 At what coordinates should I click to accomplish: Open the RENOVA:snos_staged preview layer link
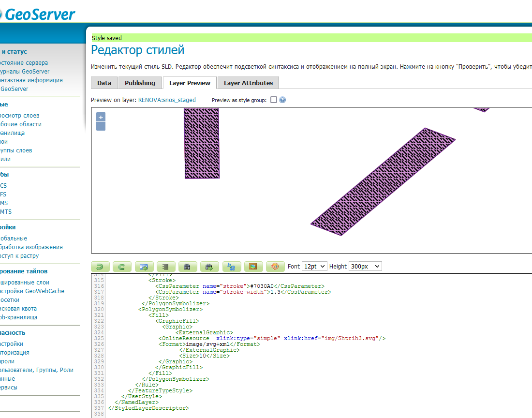[x=167, y=100]
